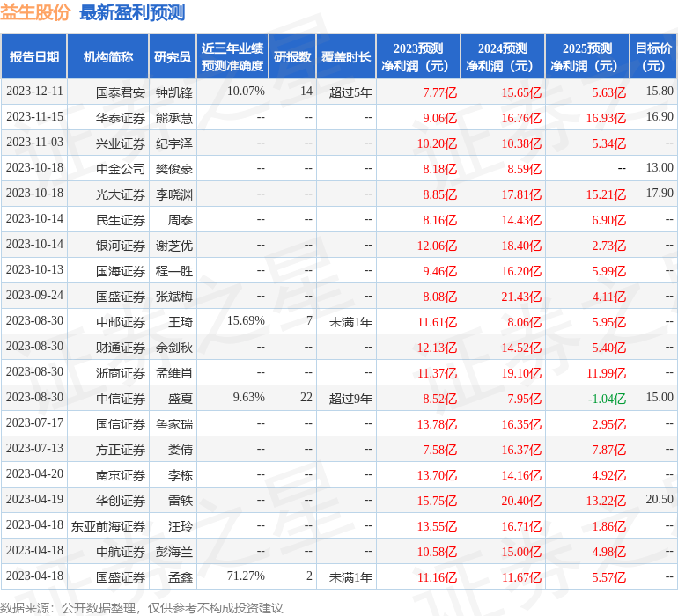Click 12.06亿 forecast value
The image size is (678, 616).
coord(437,246)
